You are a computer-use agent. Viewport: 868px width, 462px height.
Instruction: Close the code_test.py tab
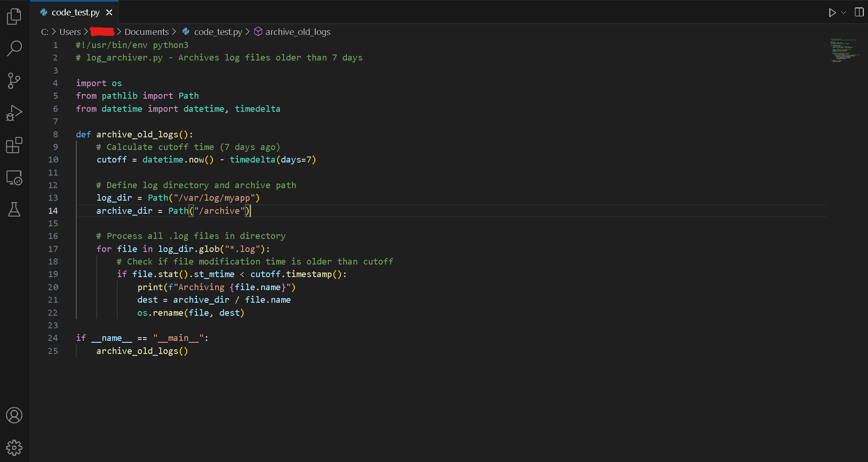click(x=109, y=13)
